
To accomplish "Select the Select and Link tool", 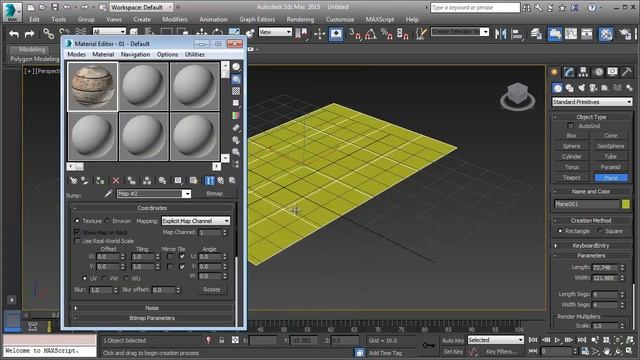I will point(48,33).
